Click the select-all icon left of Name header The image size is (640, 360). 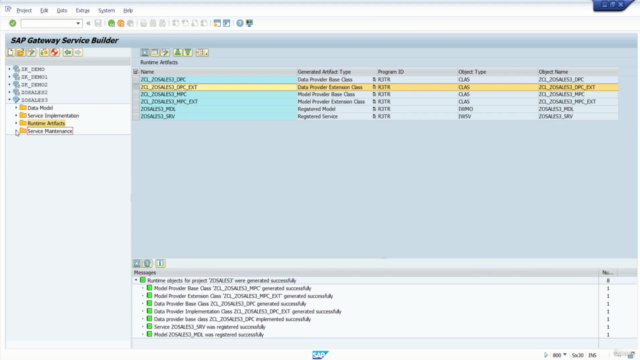click(x=136, y=72)
